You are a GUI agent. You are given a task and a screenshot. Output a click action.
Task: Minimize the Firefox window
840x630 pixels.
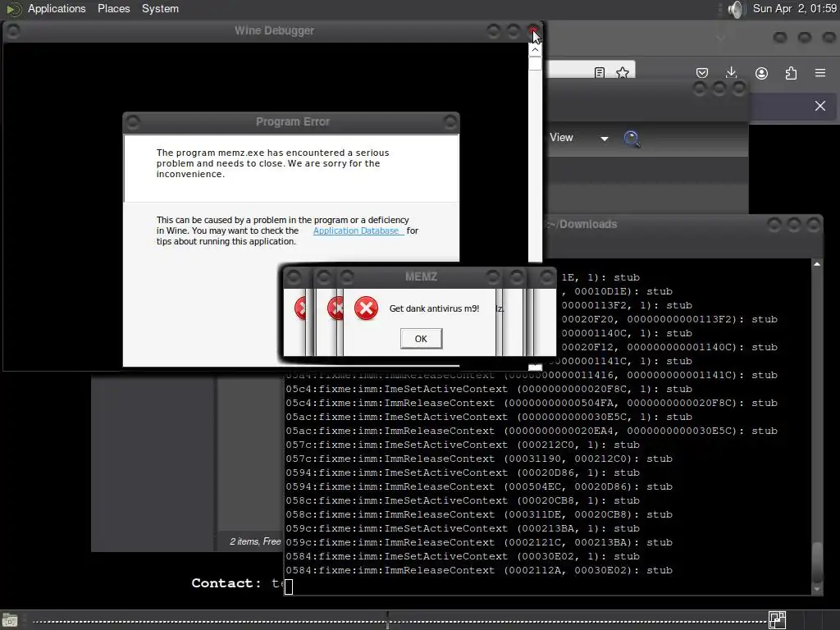780,38
